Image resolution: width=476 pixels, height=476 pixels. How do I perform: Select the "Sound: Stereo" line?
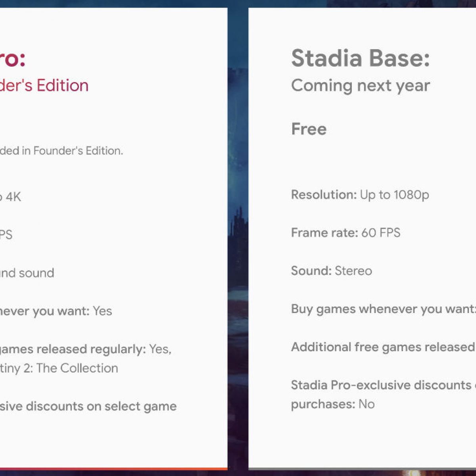[x=331, y=271]
